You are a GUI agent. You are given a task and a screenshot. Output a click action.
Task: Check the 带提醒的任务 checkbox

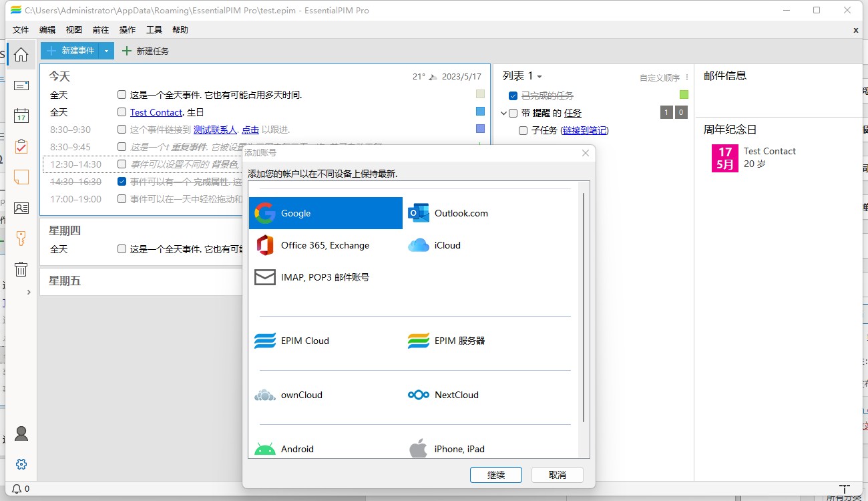[x=513, y=113]
